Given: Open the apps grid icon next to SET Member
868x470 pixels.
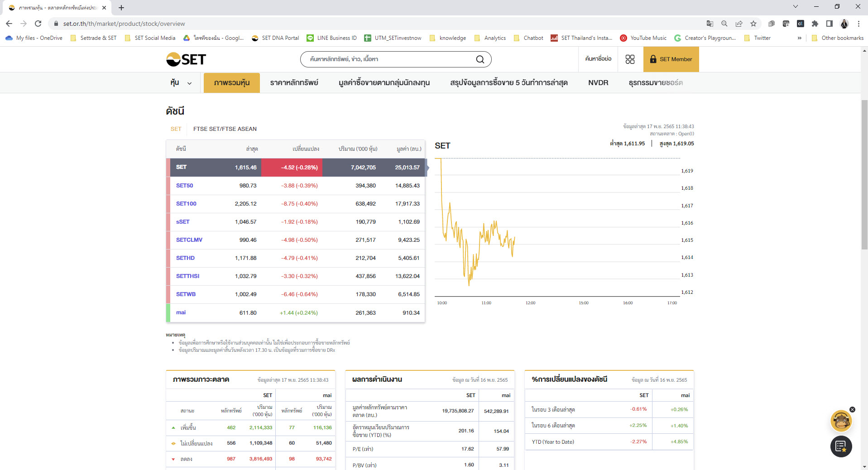Looking at the screenshot, I should click(630, 59).
